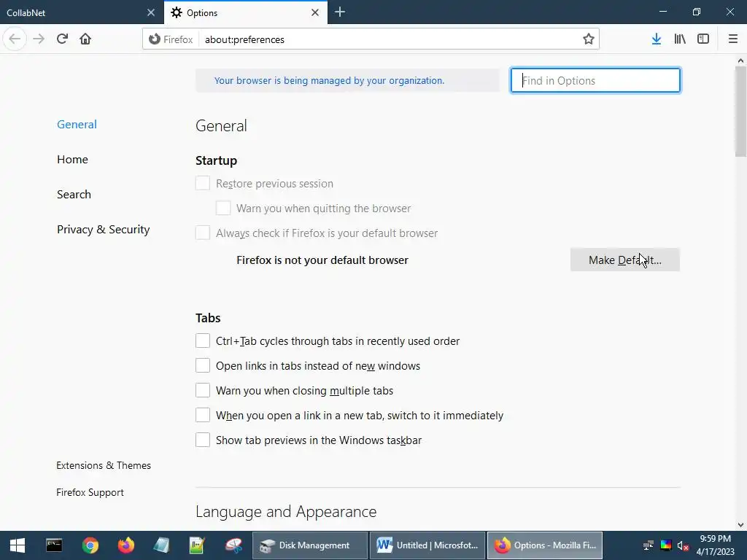747x560 pixels.
Task: Click the pinned Firefox taskbar icon
Action: (126, 545)
